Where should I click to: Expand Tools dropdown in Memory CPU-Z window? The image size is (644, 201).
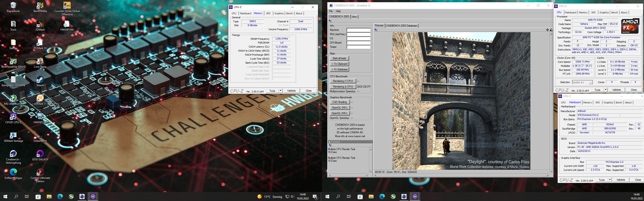pos(280,91)
